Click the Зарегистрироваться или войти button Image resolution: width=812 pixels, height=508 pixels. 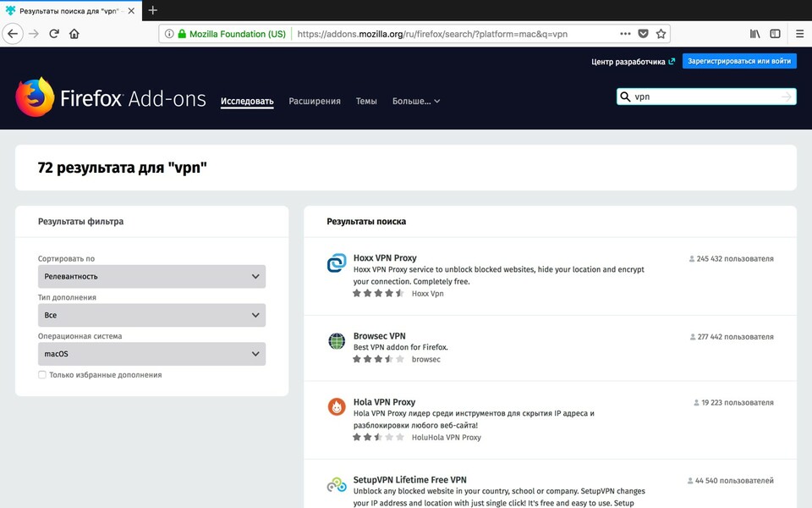739,61
